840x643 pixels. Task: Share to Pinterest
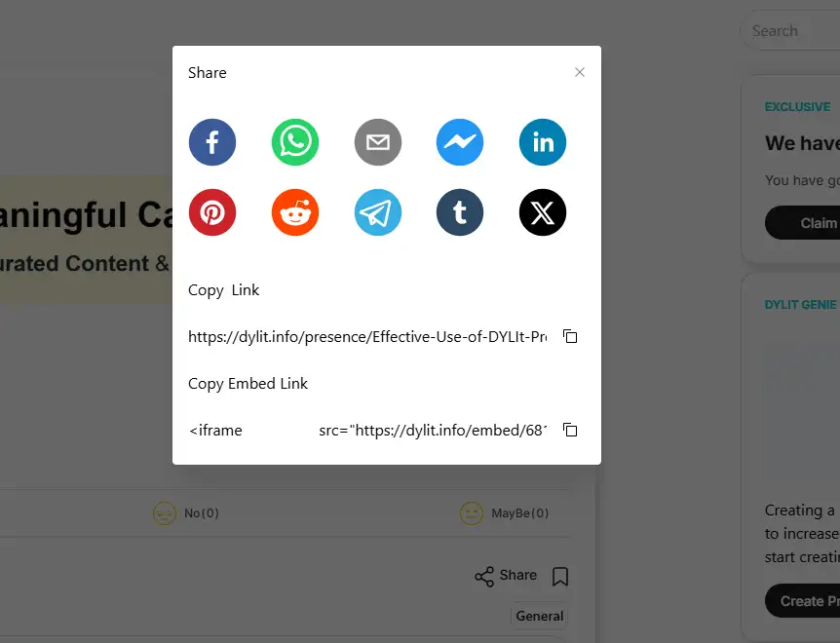[212, 212]
